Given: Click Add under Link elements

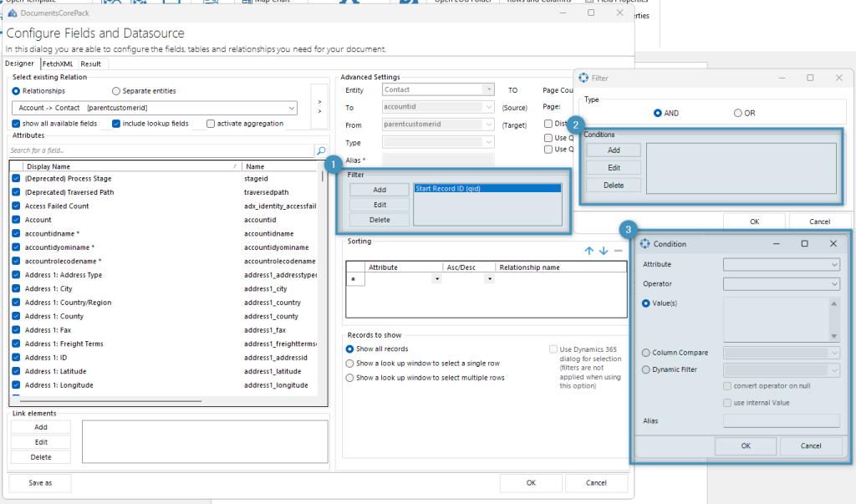Looking at the screenshot, I should [x=41, y=427].
